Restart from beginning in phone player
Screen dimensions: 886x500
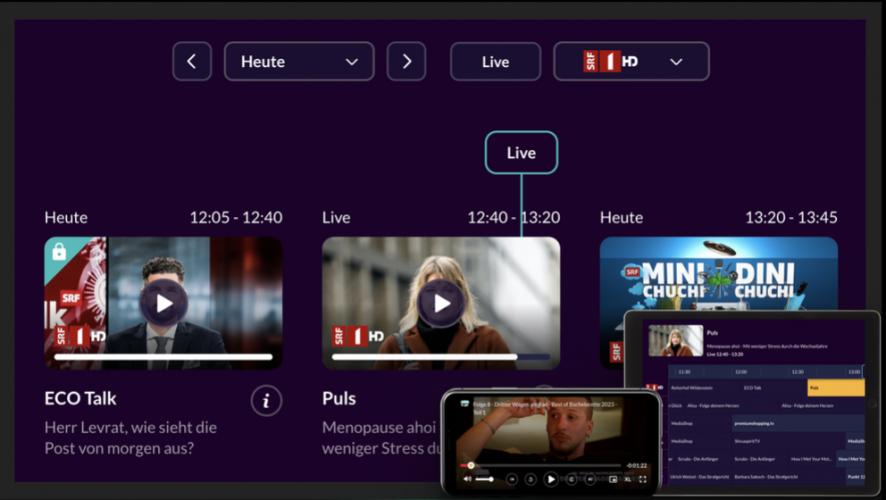pyautogui.click(x=512, y=479)
